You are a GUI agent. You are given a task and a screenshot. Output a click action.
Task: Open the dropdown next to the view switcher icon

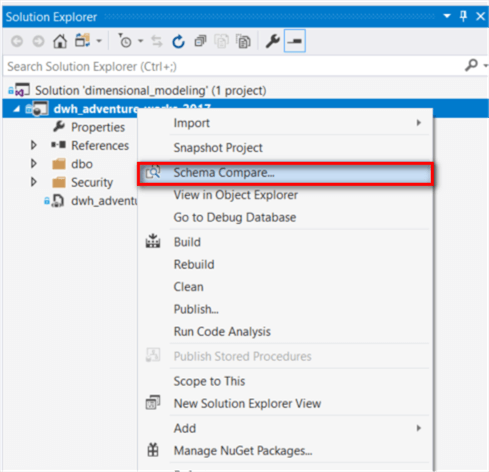99,41
